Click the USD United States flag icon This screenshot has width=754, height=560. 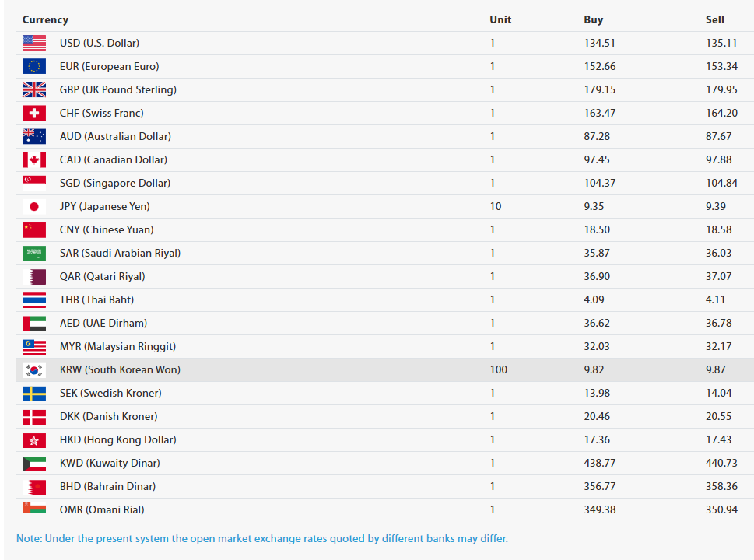[34, 44]
